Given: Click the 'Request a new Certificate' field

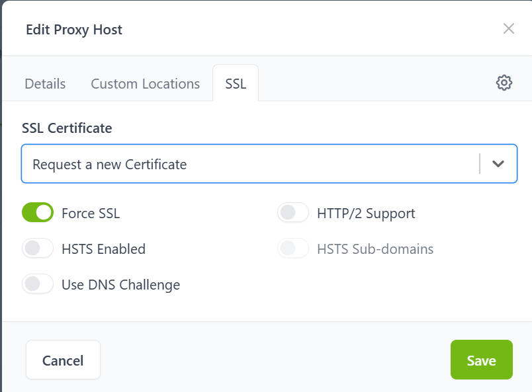Looking at the screenshot, I should [x=251, y=164].
